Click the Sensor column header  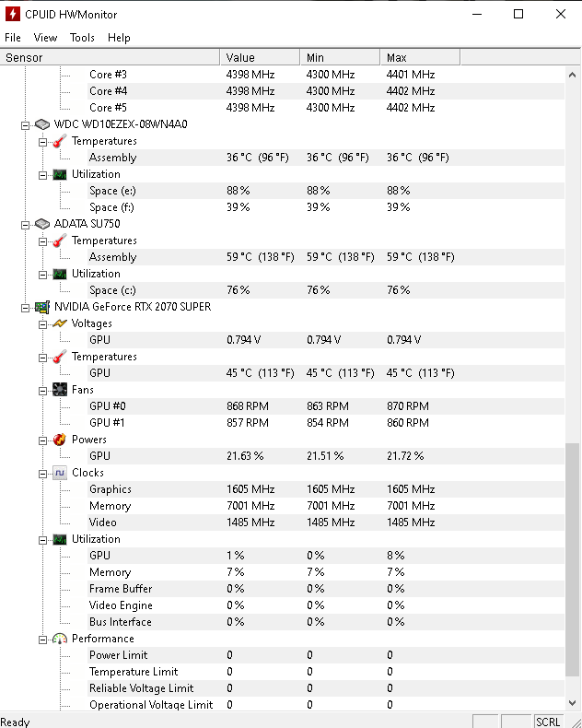(111, 57)
